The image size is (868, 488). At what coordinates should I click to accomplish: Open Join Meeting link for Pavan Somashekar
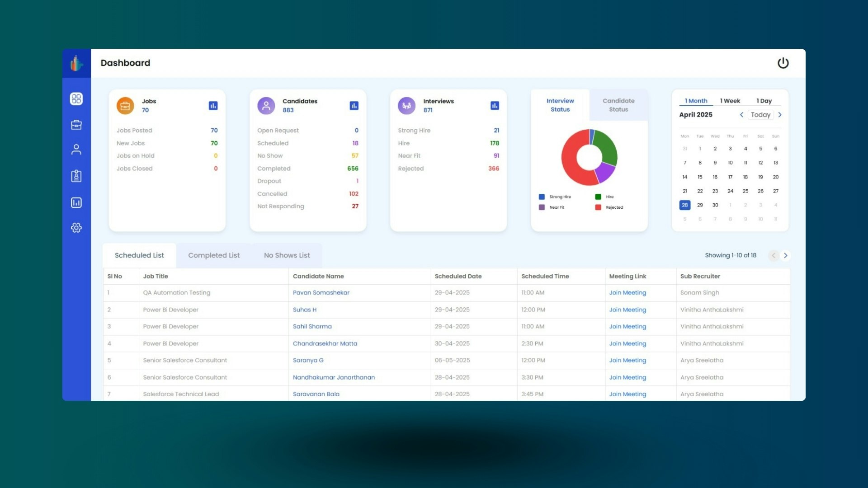pos(627,293)
